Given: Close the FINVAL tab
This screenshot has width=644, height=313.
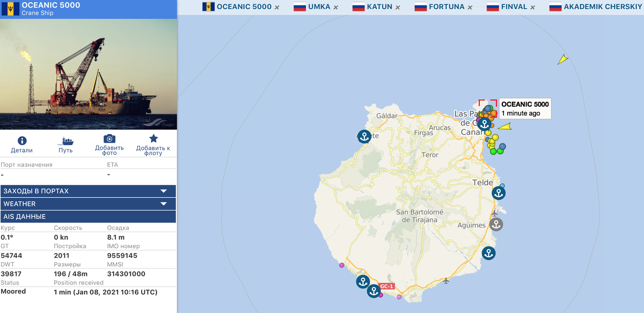Looking at the screenshot, I should click(532, 8).
